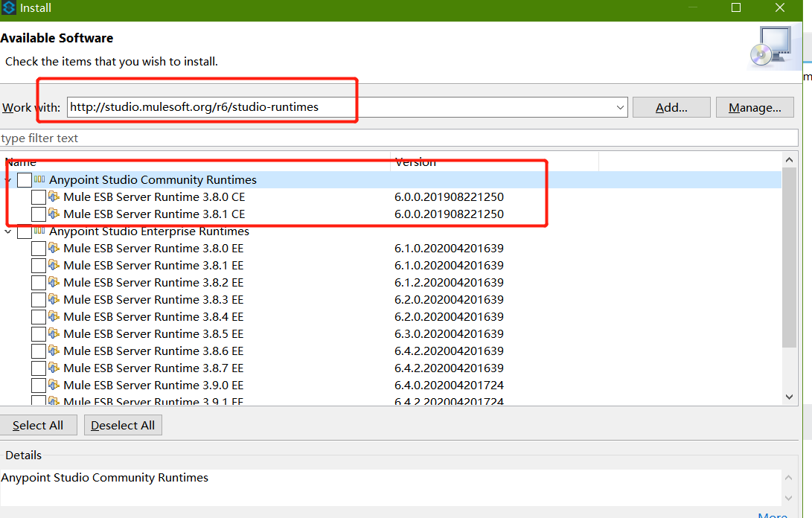Viewport: 812px width, 518px height.
Task: Collapse the Anypoint Studio Enterprise Runtimes tree node
Action: (7, 231)
